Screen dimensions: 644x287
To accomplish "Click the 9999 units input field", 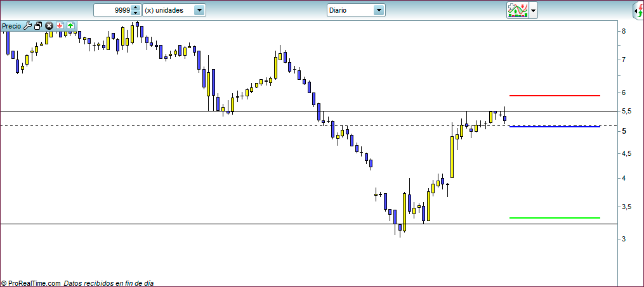I will [113, 11].
